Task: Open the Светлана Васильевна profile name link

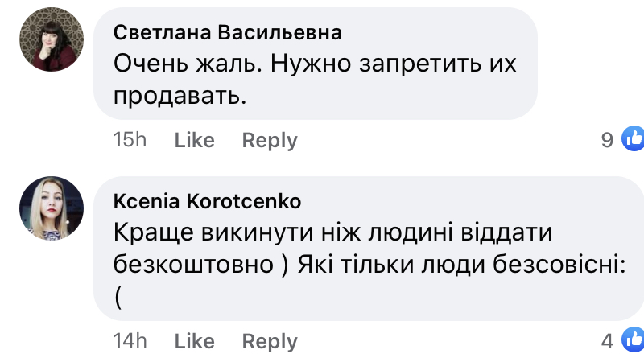Action: point(227,32)
